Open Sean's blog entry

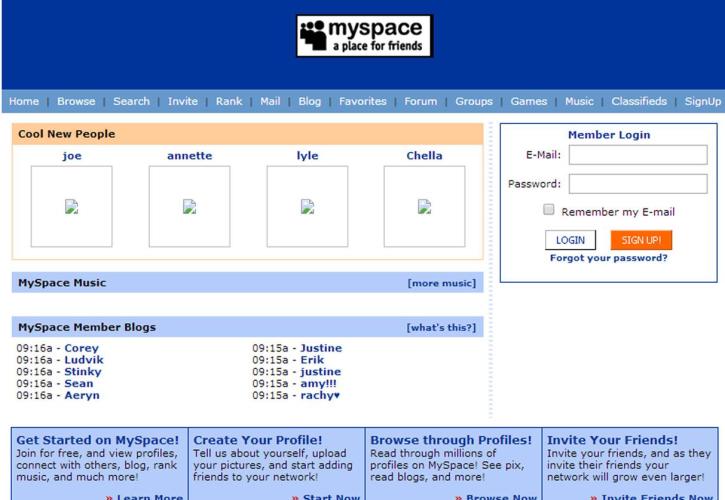coord(79,383)
